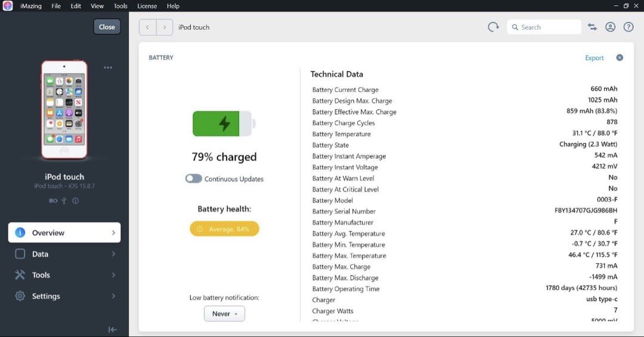Open the Tools menu in menu bar

click(x=120, y=6)
